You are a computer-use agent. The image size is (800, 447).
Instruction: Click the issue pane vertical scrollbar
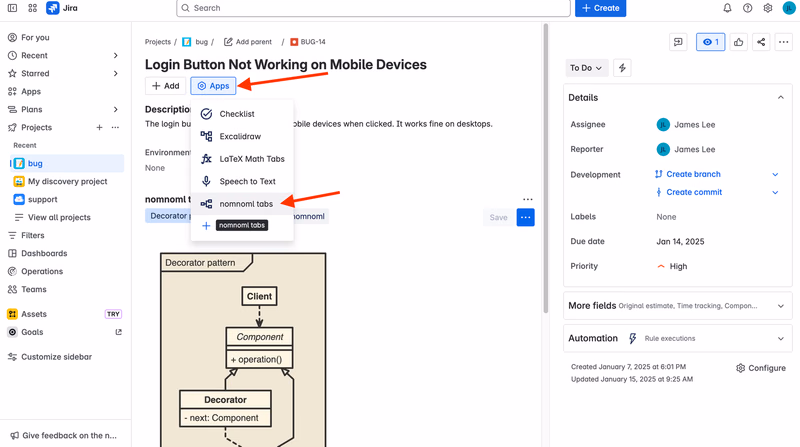545,168
